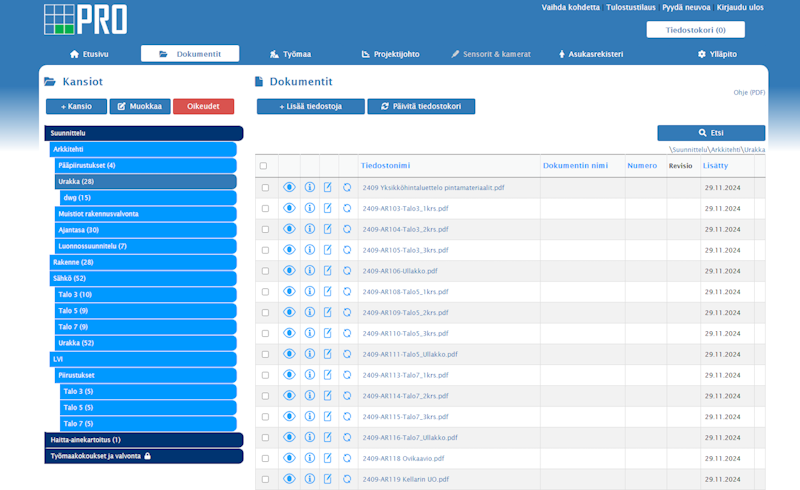
Task: Open info icon for 2409-AR106-Ullakko.pdf
Action: pos(309,270)
